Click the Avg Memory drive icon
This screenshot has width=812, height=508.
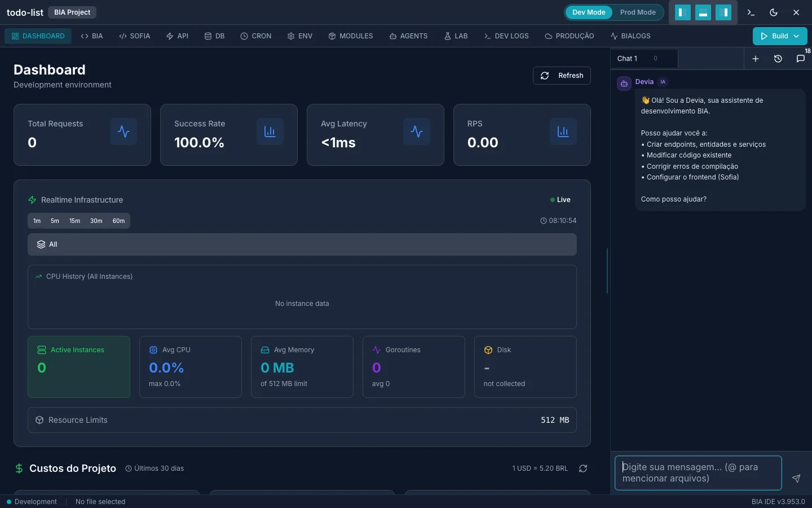click(x=265, y=350)
